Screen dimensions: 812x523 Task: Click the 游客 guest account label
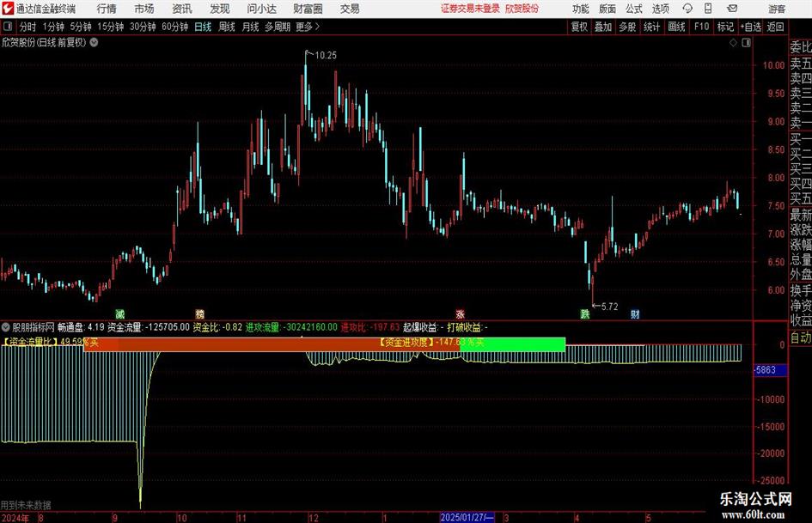(x=776, y=9)
